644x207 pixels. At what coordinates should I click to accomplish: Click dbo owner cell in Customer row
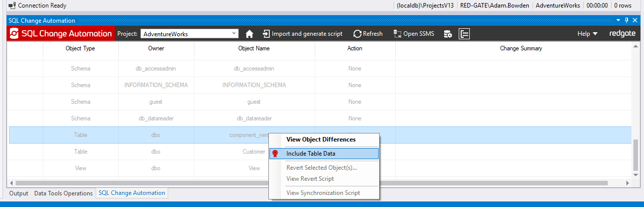click(156, 152)
